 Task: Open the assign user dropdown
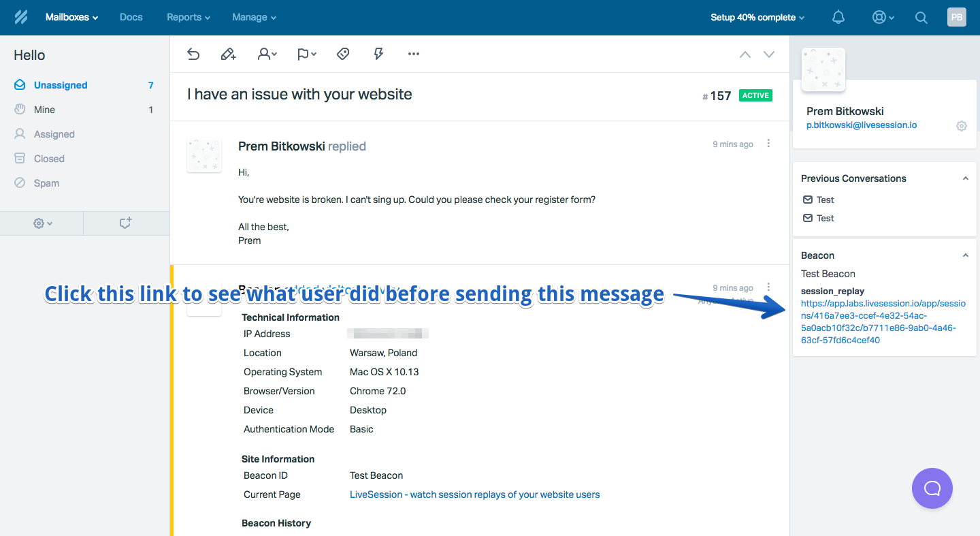pyautogui.click(x=267, y=54)
